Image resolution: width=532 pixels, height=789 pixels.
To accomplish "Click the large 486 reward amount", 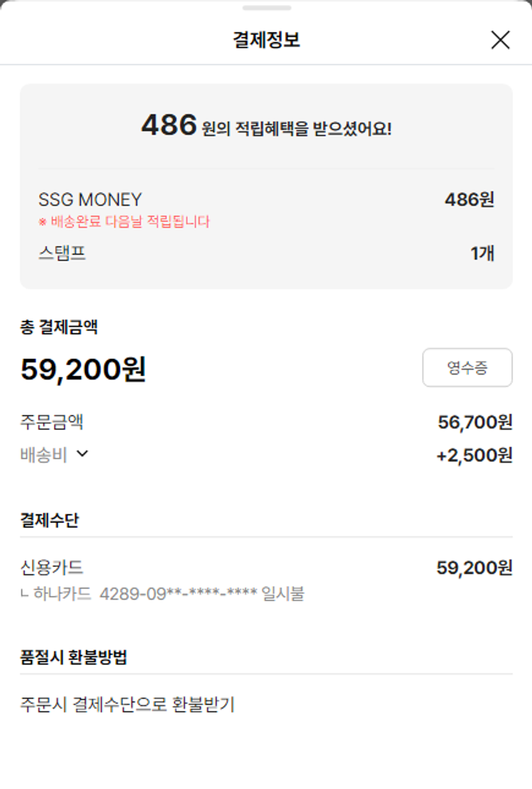I will (x=169, y=126).
